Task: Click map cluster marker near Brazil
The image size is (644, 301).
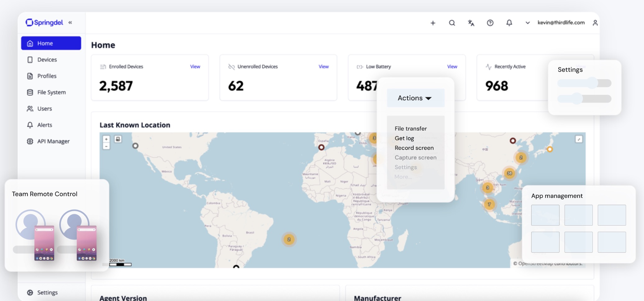Action: coord(289,239)
